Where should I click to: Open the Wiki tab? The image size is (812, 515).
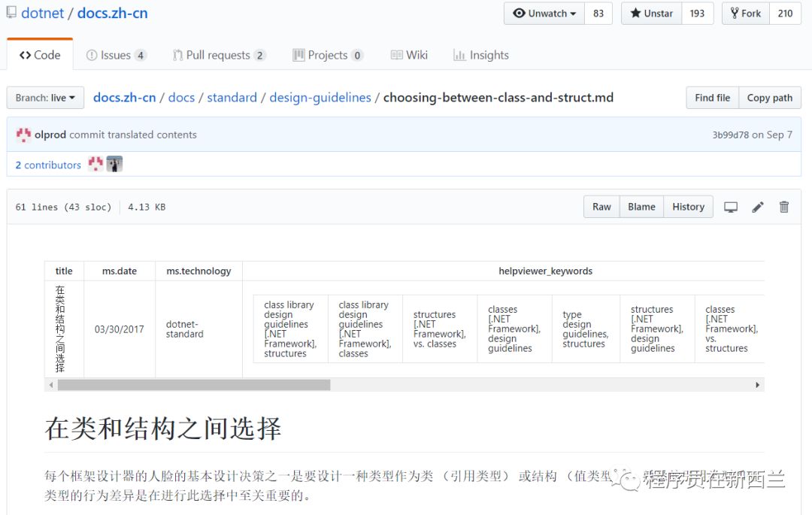[409, 55]
